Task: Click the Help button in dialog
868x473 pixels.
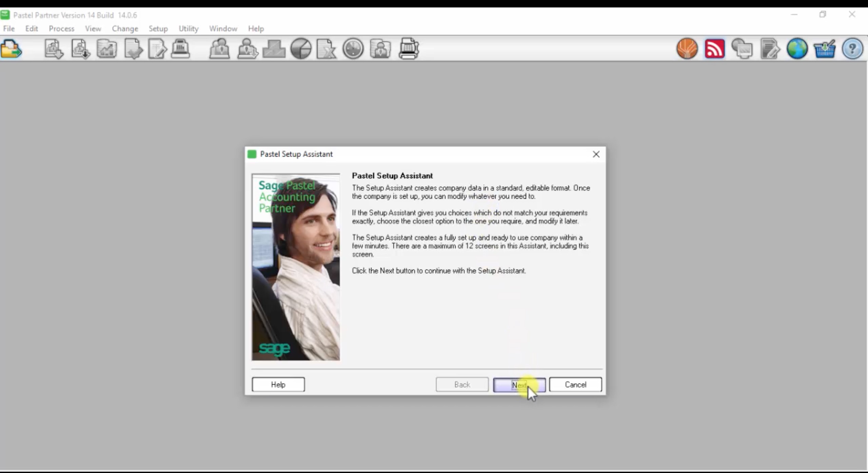Action: point(278,384)
